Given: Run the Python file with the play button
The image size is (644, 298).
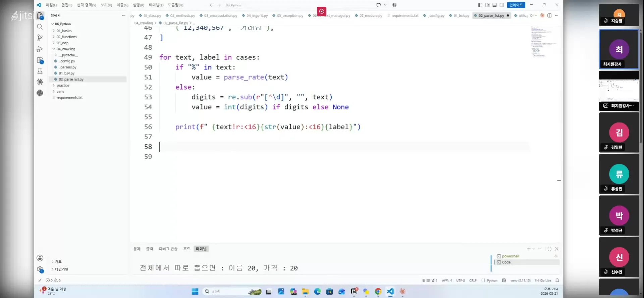Looking at the screenshot, I should point(531,15).
